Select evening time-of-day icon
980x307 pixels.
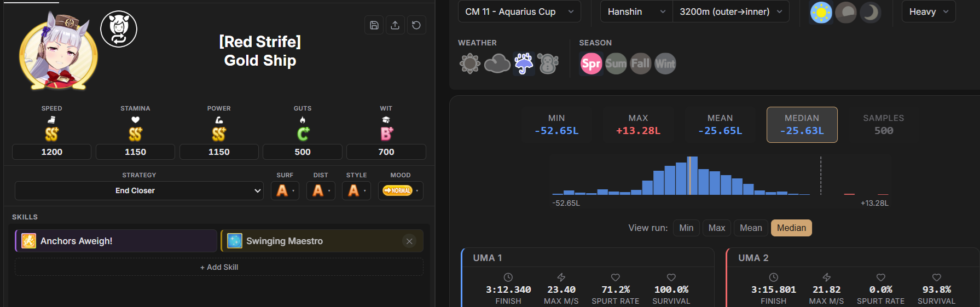pyautogui.click(x=845, y=12)
